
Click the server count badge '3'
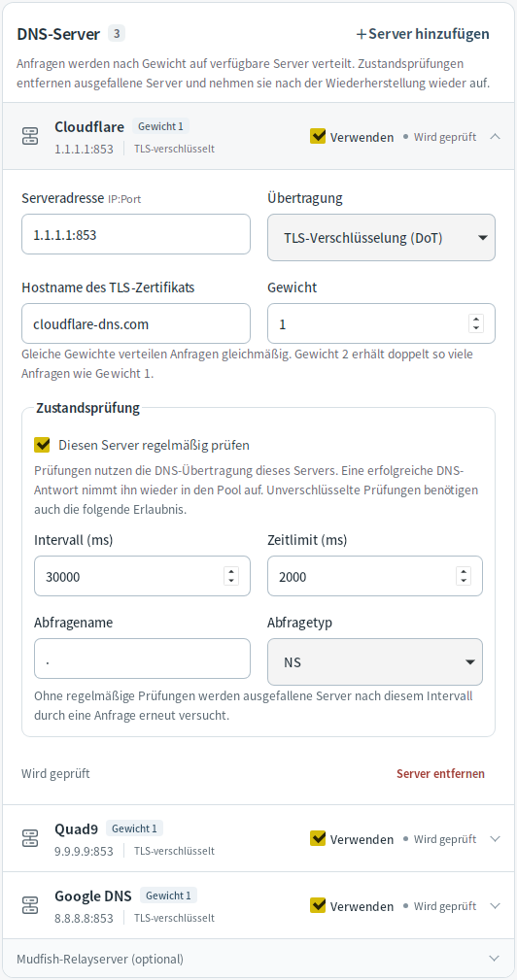117,33
